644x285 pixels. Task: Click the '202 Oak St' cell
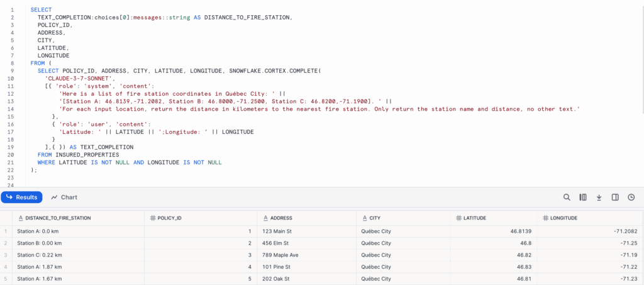point(306,279)
